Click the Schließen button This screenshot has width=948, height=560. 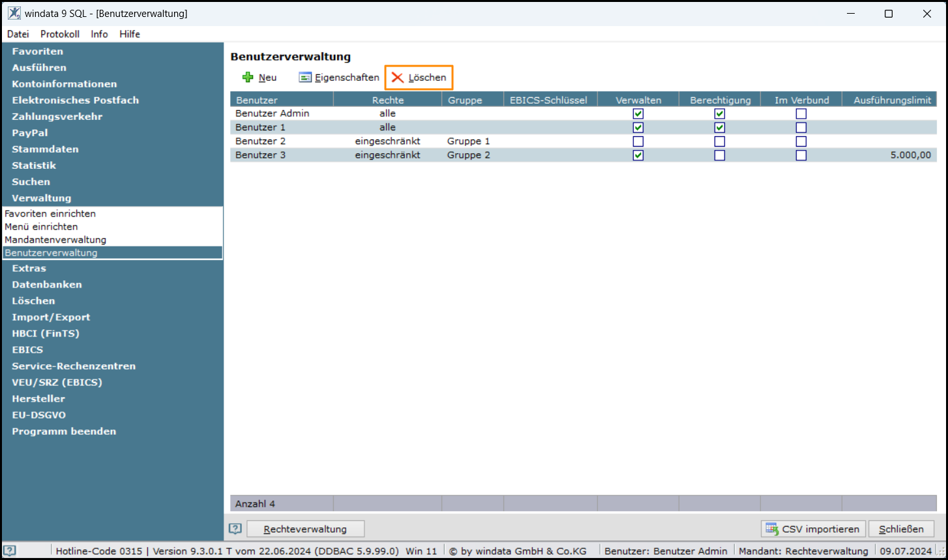pyautogui.click(x=901, y=529)
